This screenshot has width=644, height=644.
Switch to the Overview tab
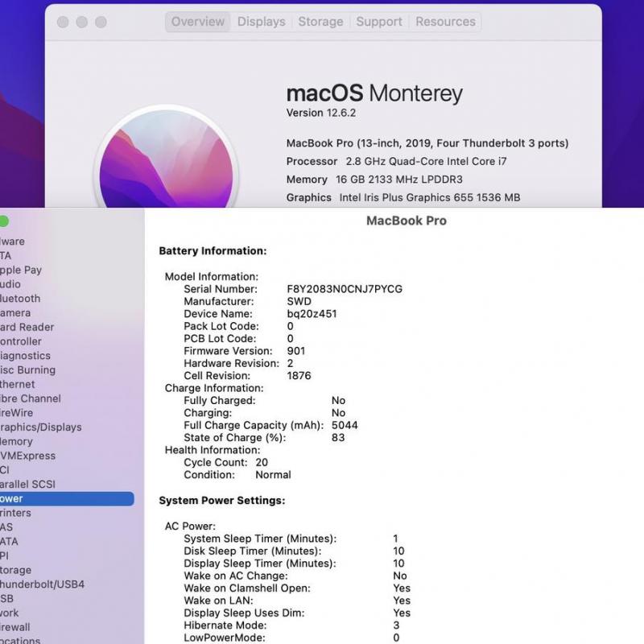click(199, 22)
